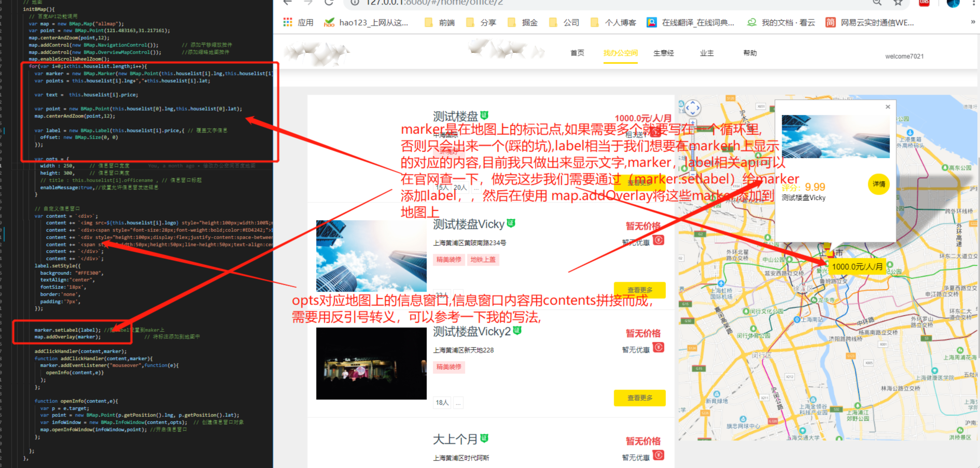This screenshot has width=980, height=468.
Task: Click the 上海浦江郊野公园 map label
Action: 858,416
